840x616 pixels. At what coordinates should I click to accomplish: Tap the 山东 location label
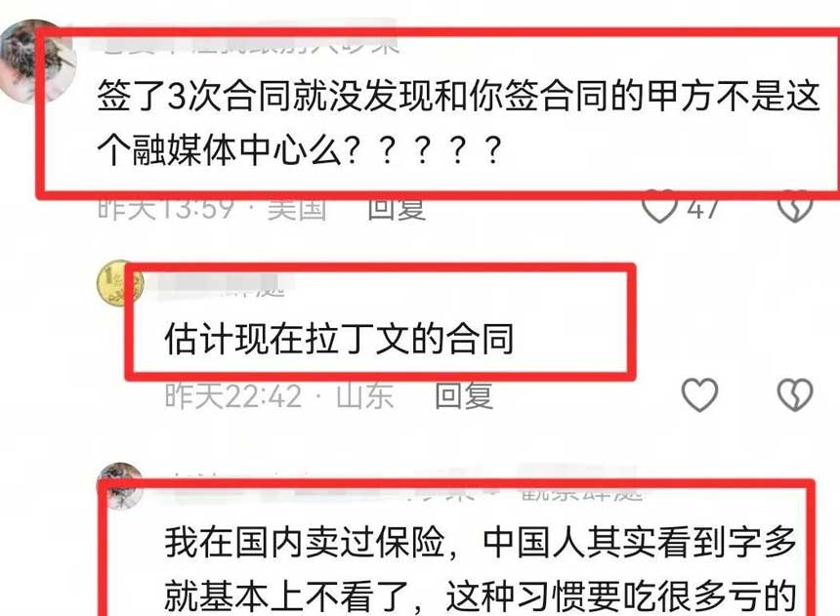[365, 396]
